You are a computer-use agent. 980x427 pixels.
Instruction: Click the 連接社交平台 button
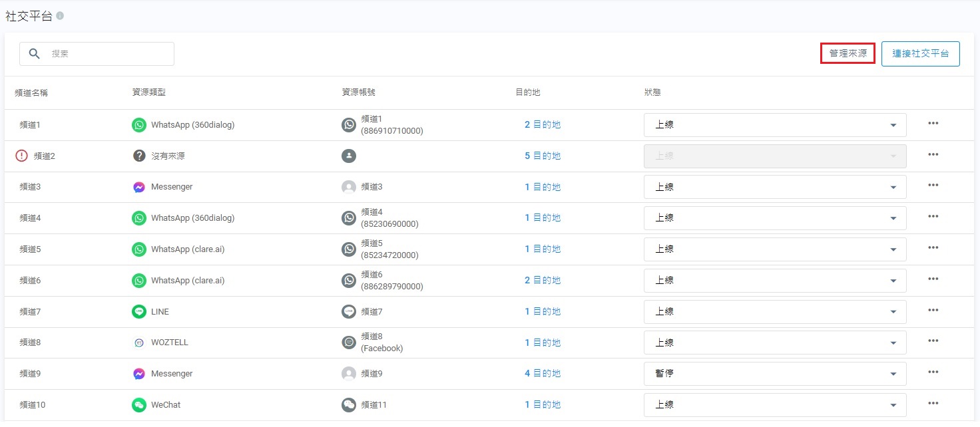pyautogui.click(x=920, y=54)
